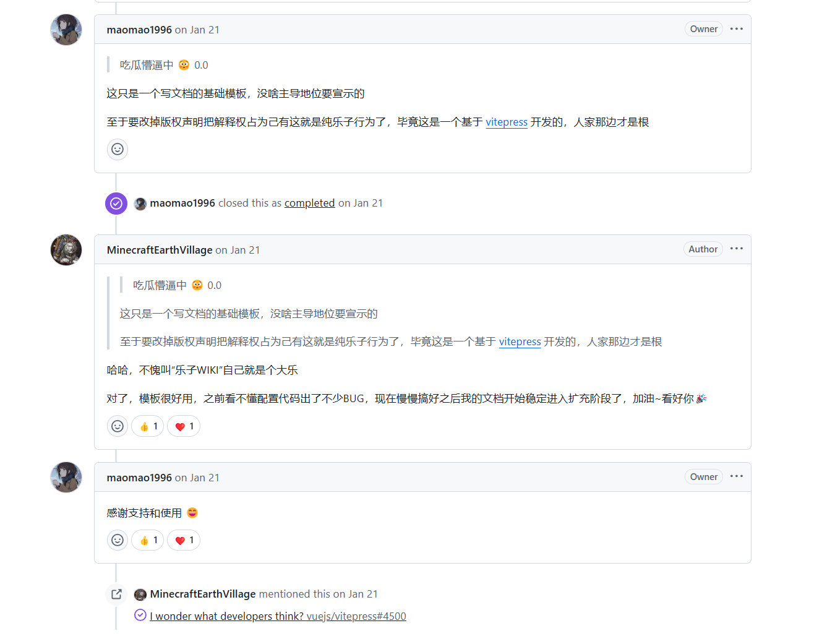The image size is (835, 644).
Task: Toggle thumbs up on last maomao1996 comment
Action: 148,540
